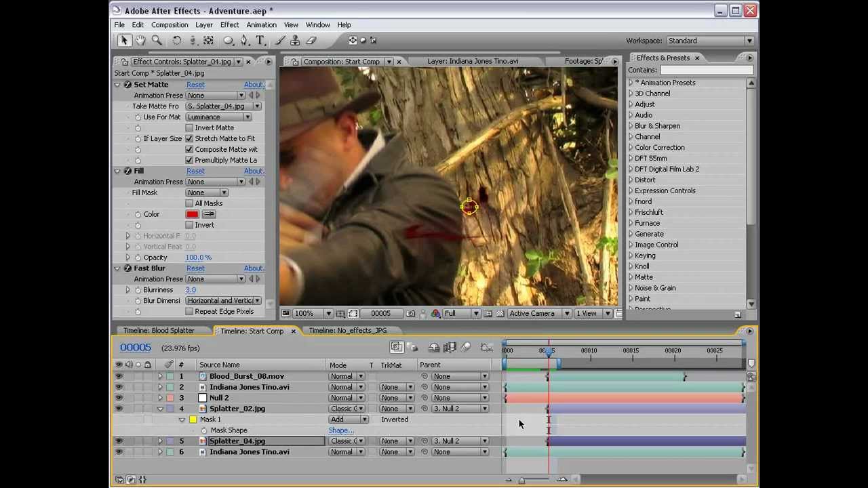Select the Rotation tool

click(x=176, y=41)
